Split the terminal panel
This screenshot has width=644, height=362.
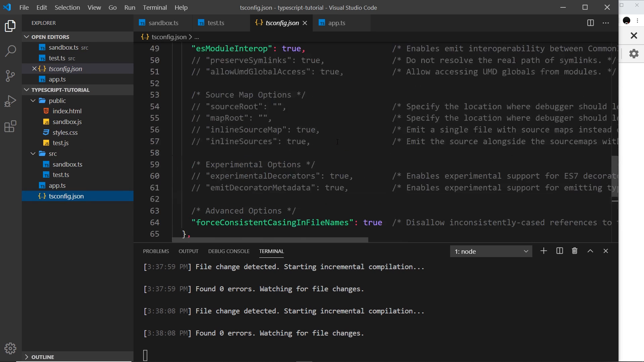559,251
